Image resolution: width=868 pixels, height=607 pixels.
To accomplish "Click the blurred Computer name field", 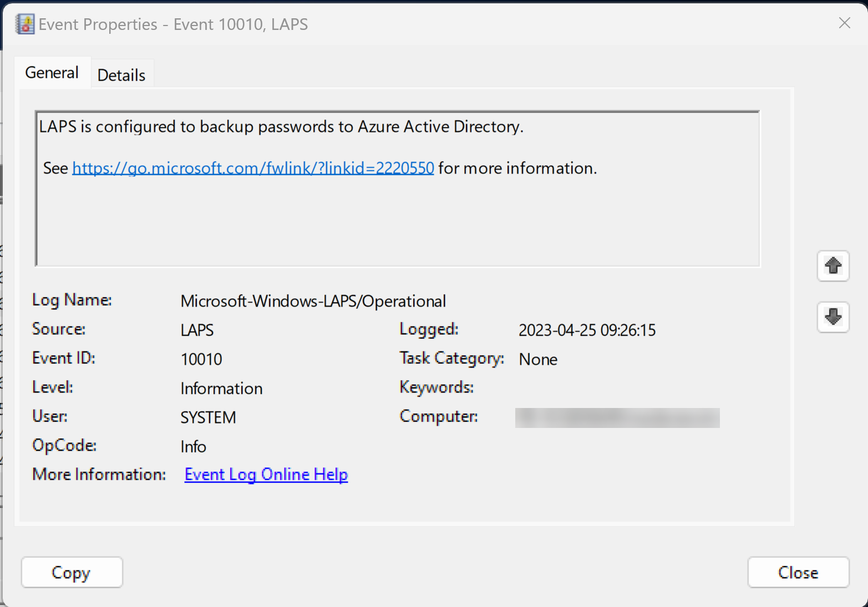I will pyautogui.click(x=617, y=418).
